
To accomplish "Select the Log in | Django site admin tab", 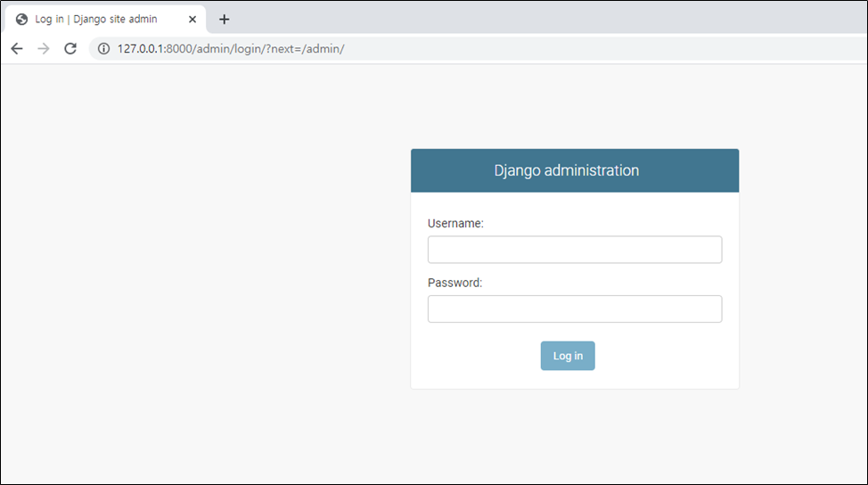I will point(105,20).
